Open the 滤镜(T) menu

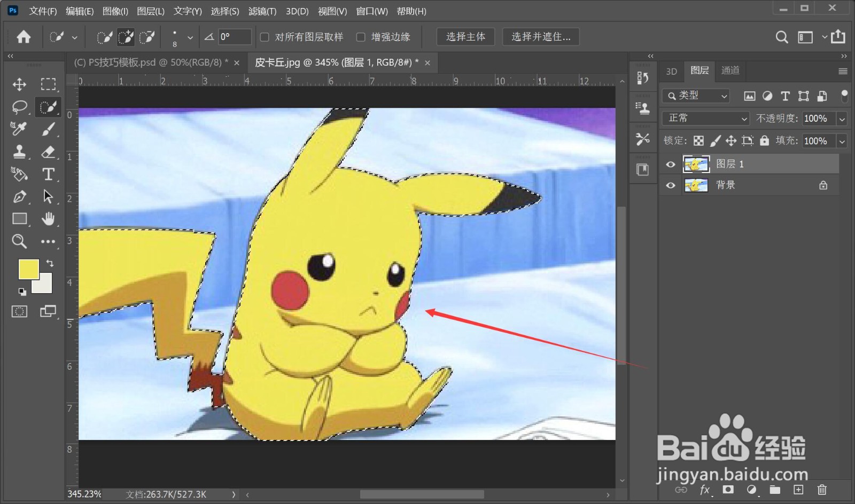(x=262, y=11)
